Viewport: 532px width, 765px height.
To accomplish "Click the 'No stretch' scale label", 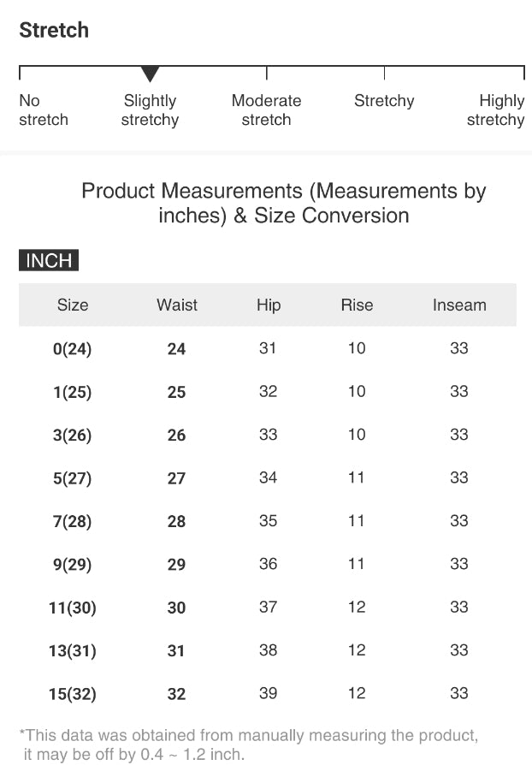I will click(43, 110).
